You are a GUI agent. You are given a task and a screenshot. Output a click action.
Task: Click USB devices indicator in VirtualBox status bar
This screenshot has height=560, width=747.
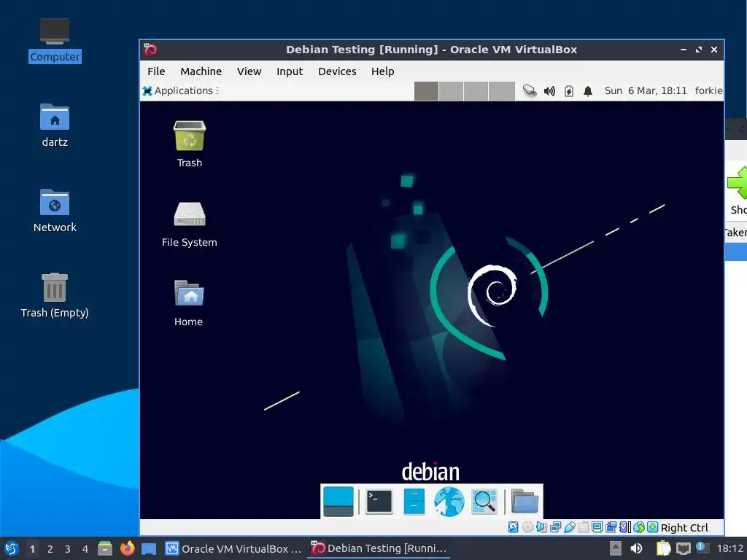pos(569,527)
